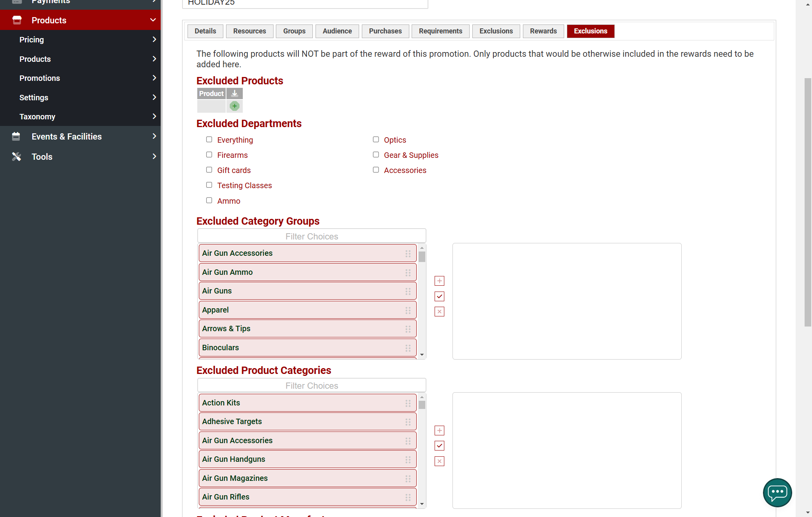Screen dimensions: 812x517
Task: Click the X icon beside Excluded Category Groups list
Action: click(439, 312)
